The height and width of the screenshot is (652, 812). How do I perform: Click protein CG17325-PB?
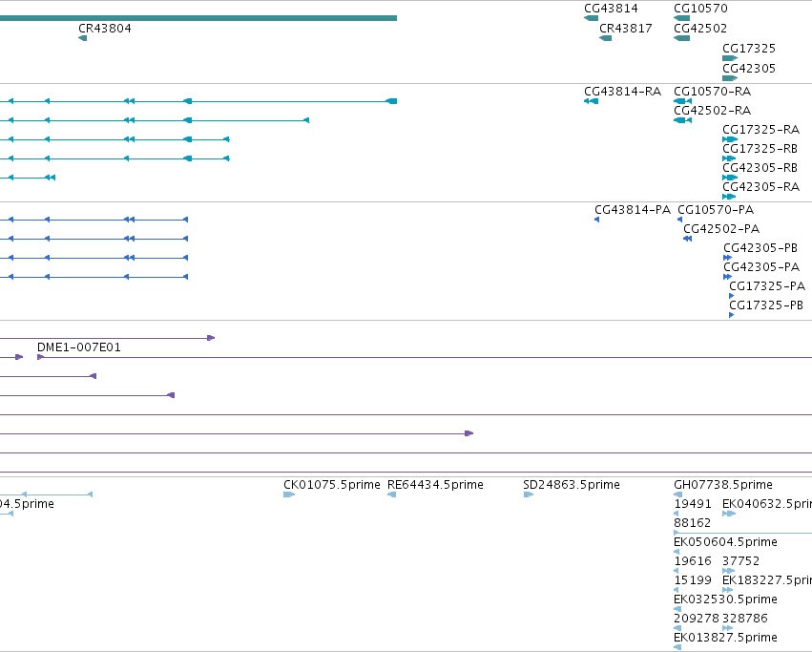tap(766, 305)
